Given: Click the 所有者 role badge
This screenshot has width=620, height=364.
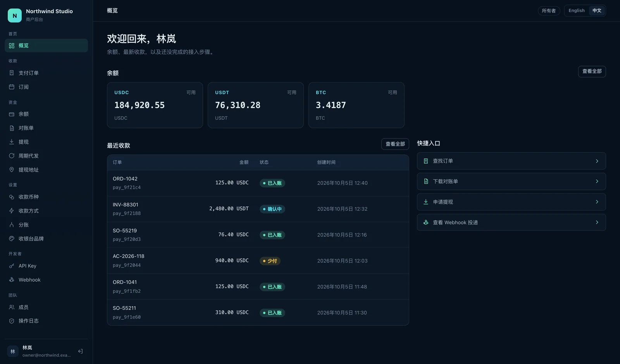Looking at the screenshot, I should (549, 11).
